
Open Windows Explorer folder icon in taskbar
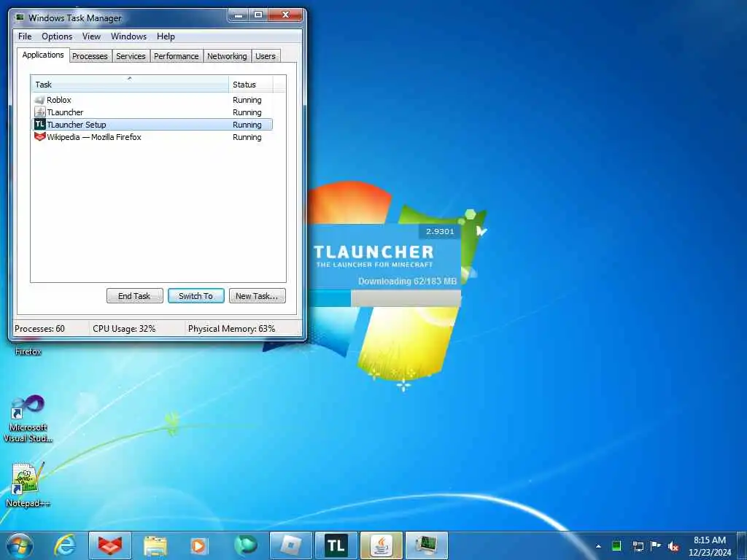click(155, 546)
